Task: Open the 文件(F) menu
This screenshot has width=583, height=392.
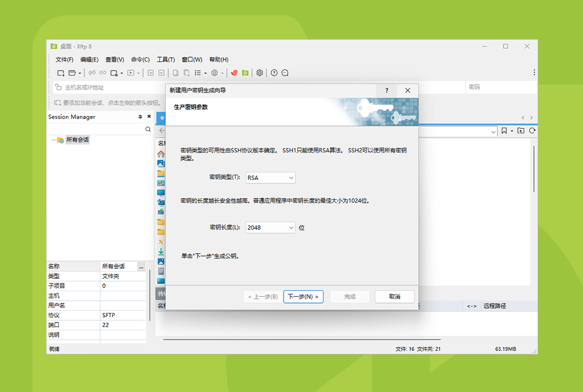Action: click(x=64, y=59)
